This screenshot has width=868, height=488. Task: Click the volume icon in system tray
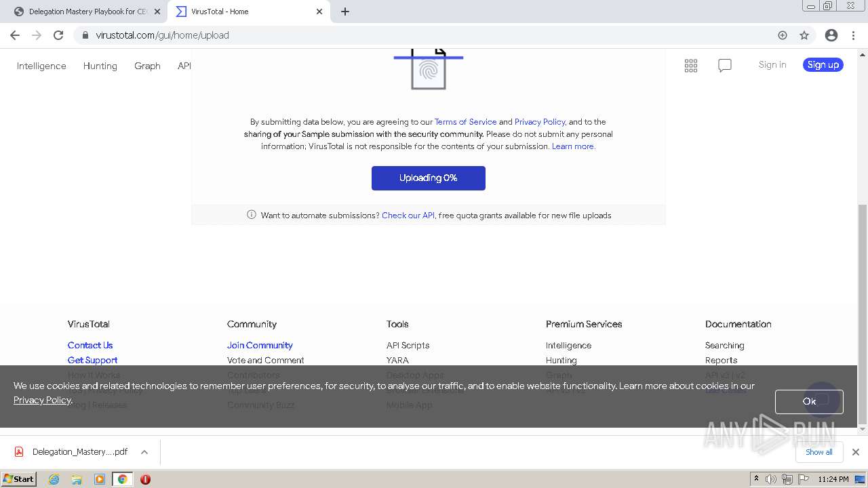pos(771,479)
